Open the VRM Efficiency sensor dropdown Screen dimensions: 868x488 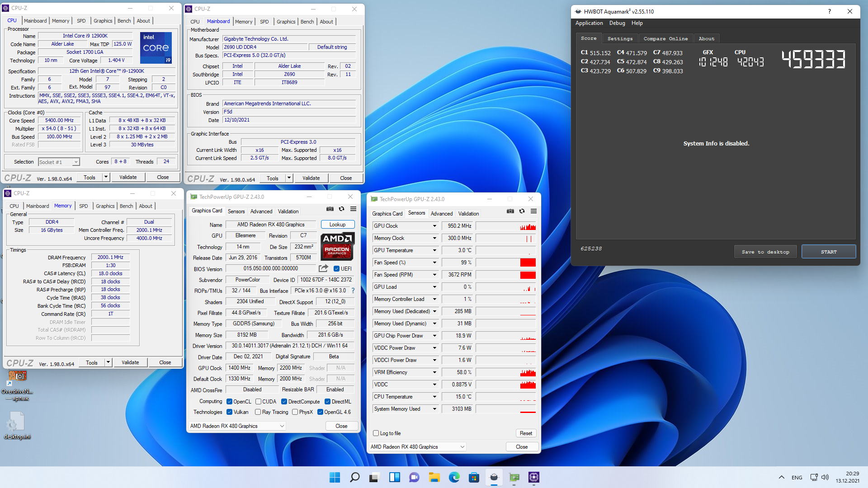coord(434,372)
